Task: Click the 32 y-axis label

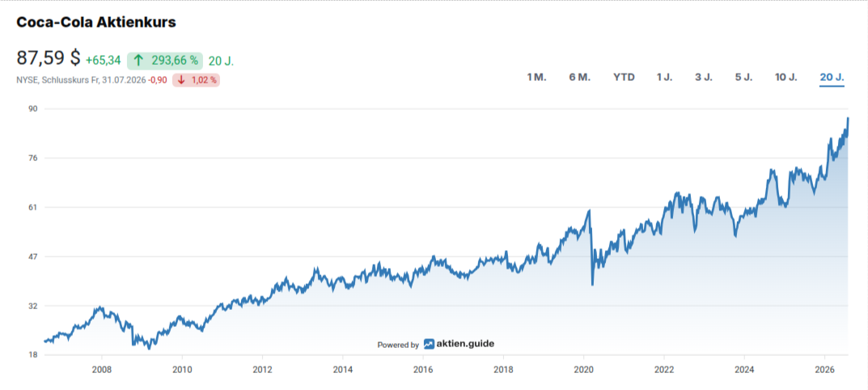Action: [32, 306]
